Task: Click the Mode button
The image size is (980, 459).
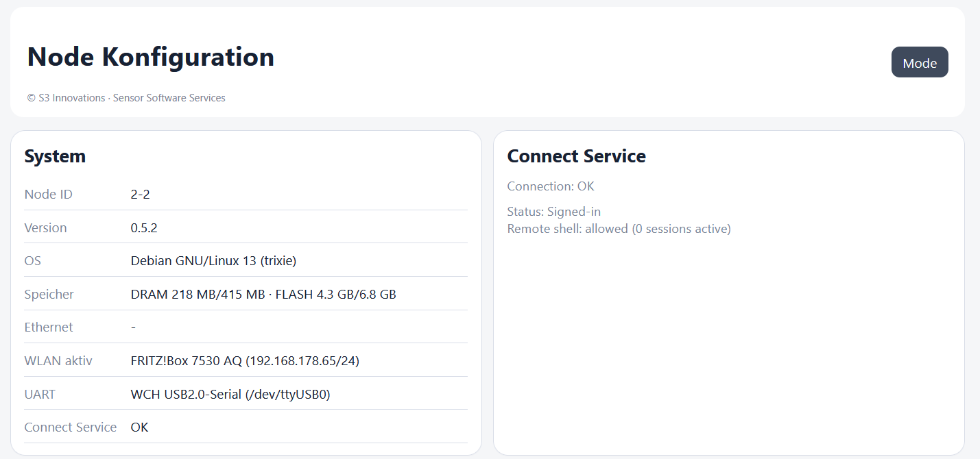Action: pos(920,62)
